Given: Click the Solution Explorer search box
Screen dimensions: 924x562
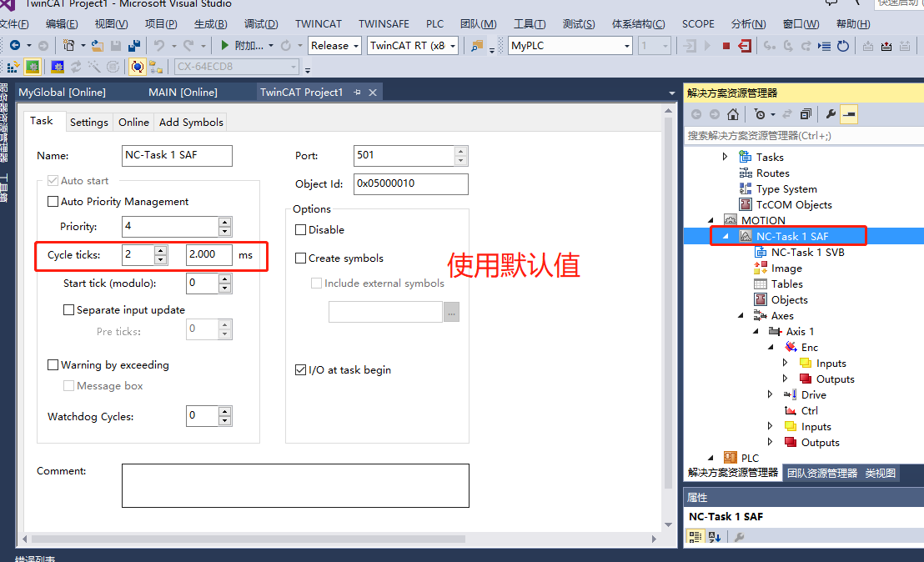Looking at the screenshot, I should tap(804, 136).
